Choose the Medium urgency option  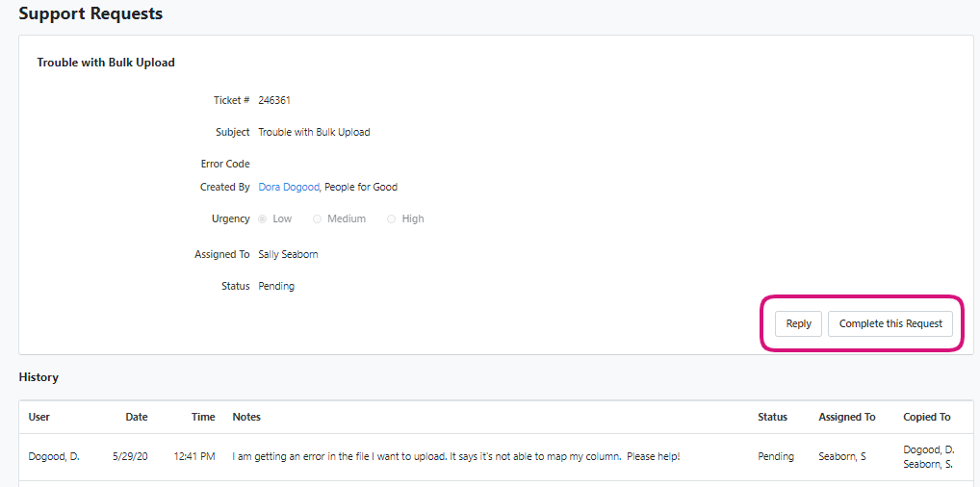318,218
